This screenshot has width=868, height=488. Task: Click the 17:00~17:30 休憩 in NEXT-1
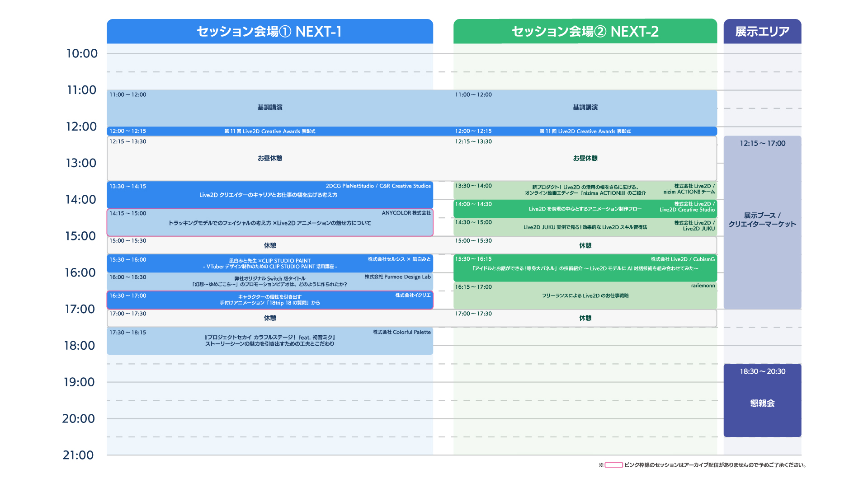[270, 318]
